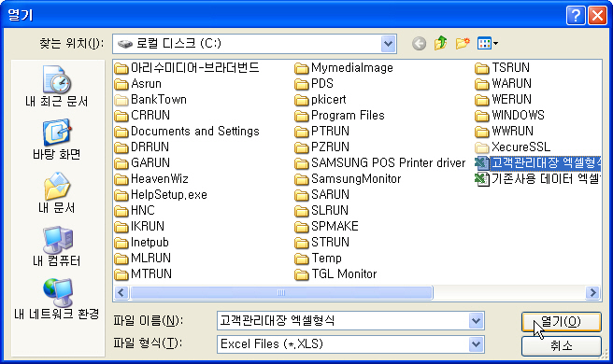The height and width of the screenshot is (364, 613).
Task: Select the GARUN folder
Action: 142,162
